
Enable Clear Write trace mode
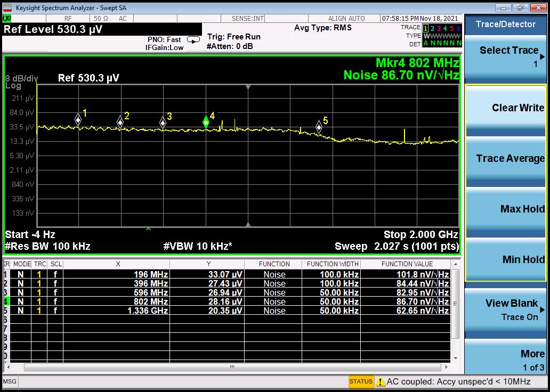tap(506, 108)
